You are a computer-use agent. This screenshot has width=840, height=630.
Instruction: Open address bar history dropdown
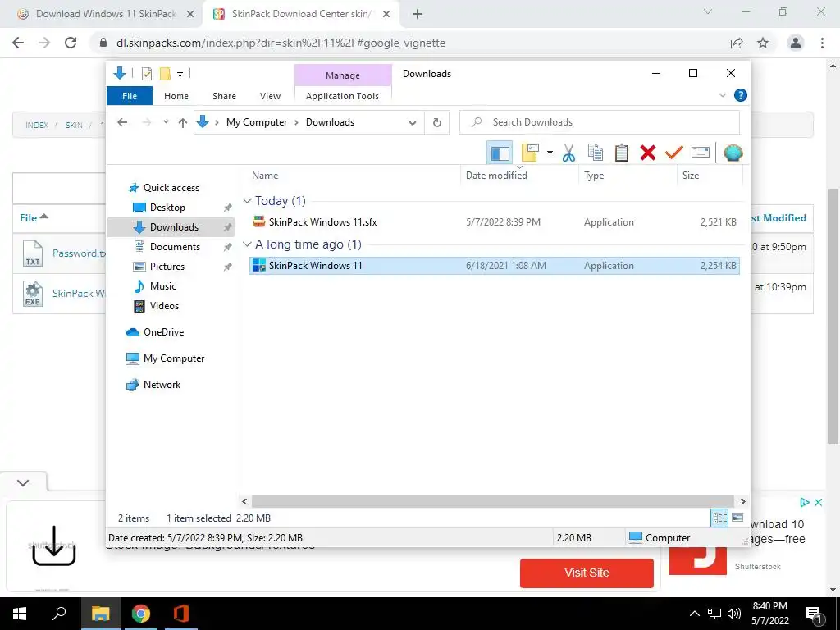pos(412,123)
